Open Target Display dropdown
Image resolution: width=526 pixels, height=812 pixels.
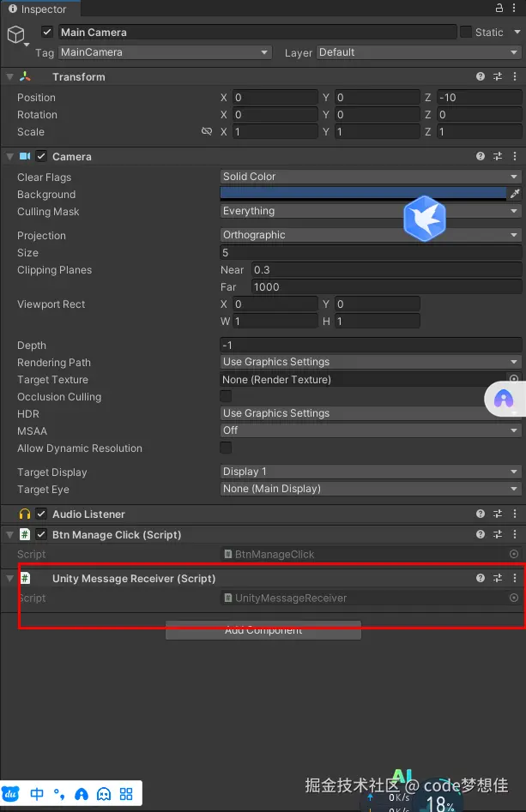point(371,472)
